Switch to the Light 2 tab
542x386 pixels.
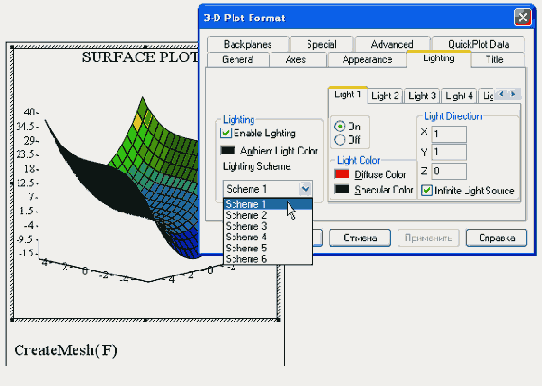point(385,96)
